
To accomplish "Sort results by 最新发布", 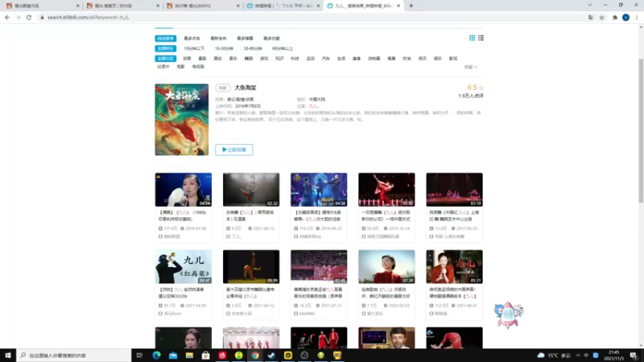I will pos(218,38).
